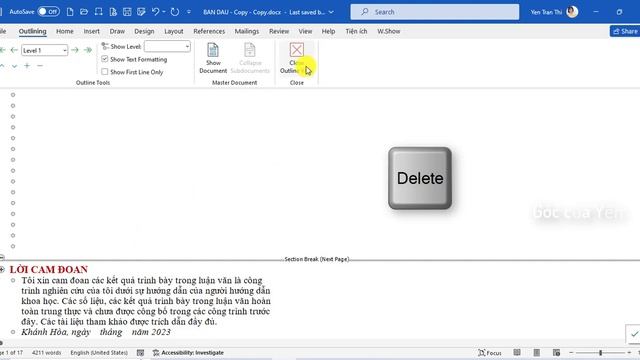Image resolution: width=640 pixels, height=360 pixels.
Task: Click the 4211 words count in status bar
Action: click(x=47, y=353)
